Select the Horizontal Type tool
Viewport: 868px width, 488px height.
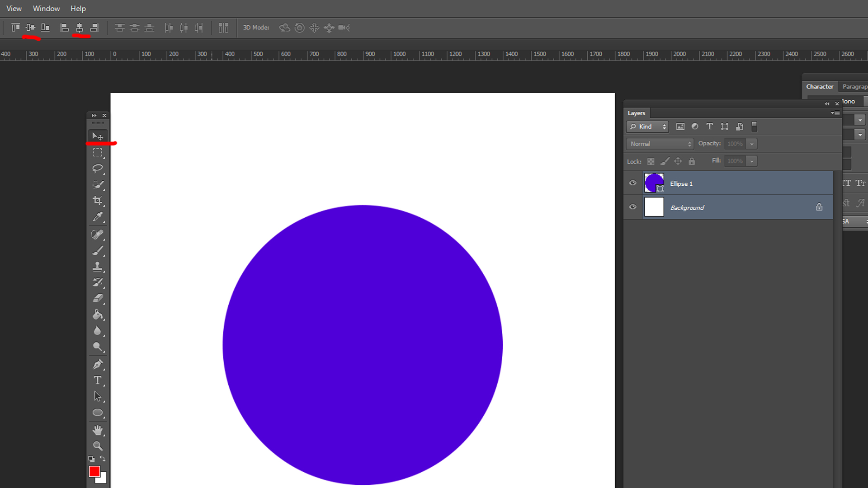pyautogui.click(x=98, y=380)
